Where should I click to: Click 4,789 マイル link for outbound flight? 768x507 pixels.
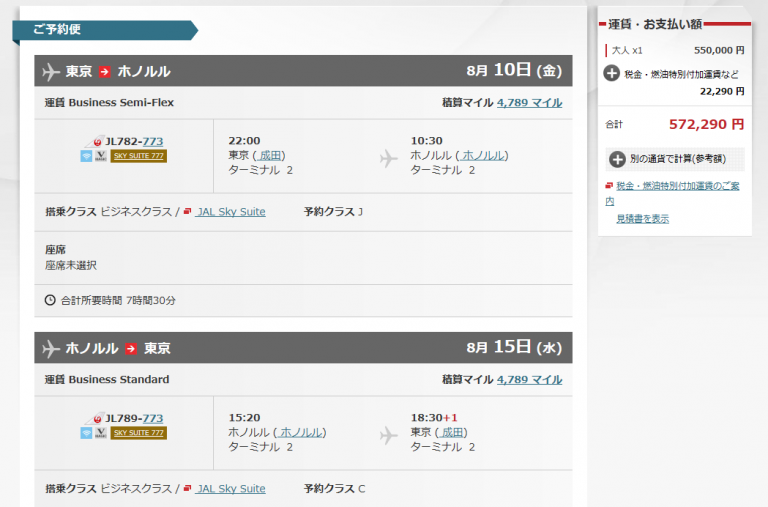coord(529,102)
